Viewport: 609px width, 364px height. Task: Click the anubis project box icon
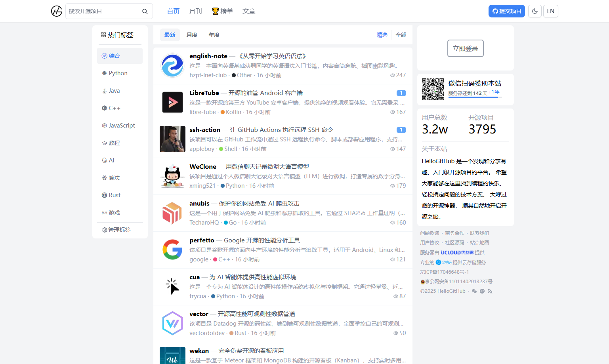172,213
